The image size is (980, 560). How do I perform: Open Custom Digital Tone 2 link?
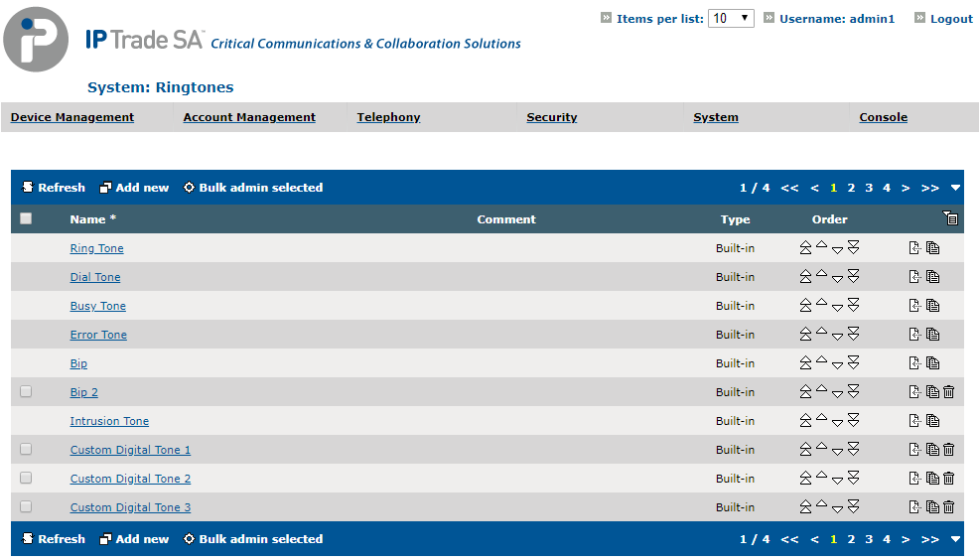[131, 479]
